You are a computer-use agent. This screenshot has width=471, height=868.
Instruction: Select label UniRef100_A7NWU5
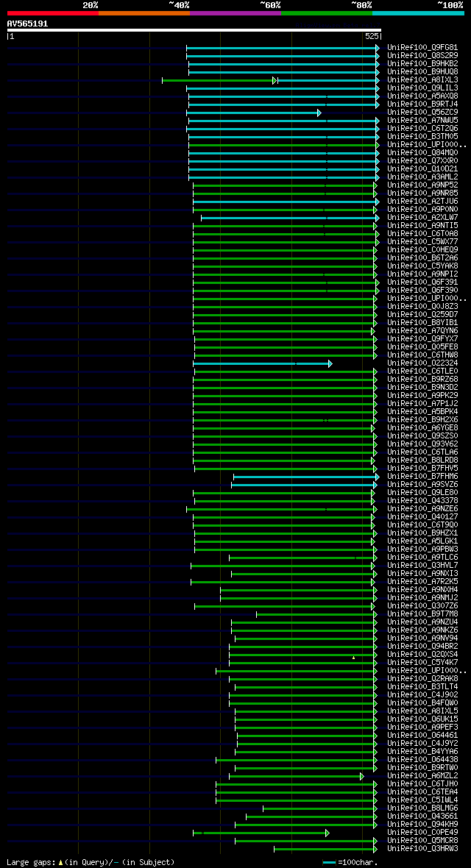tap(422, 120)
